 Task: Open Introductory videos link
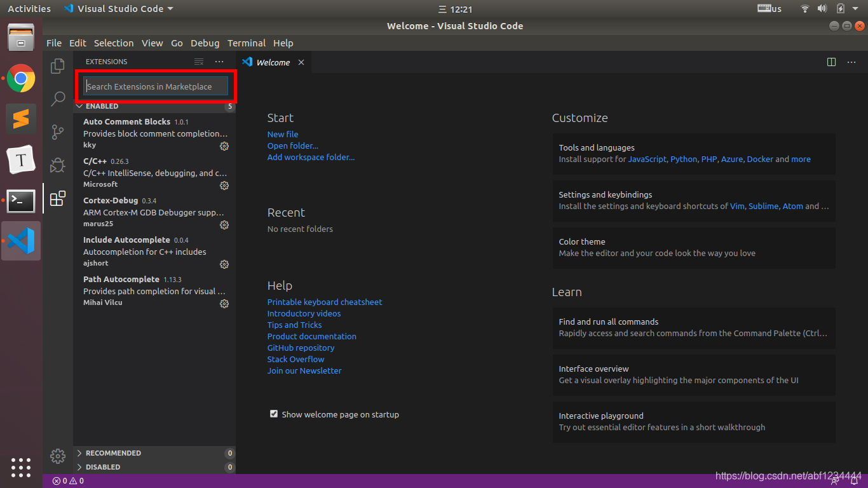tap(304, 313)
